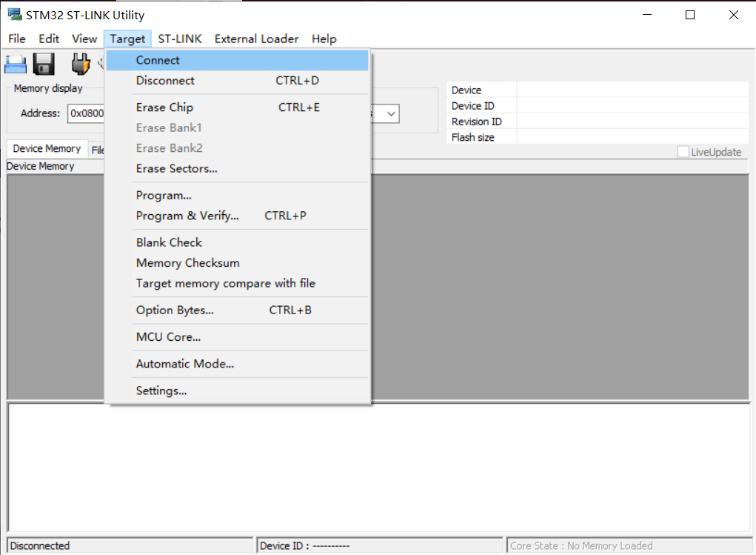Enable the LiveUpdate checkbox

point(683,151)
